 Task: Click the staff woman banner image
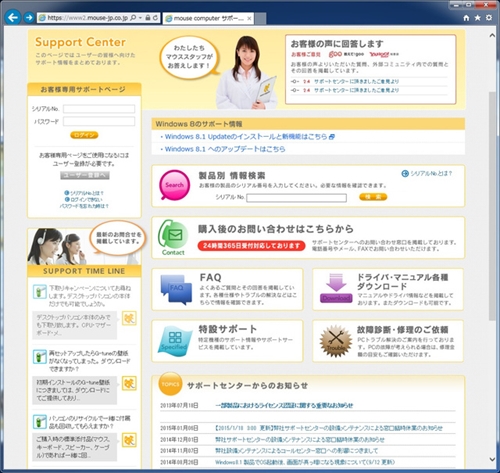248,72
